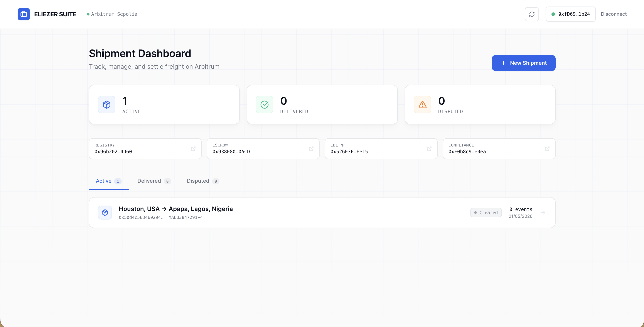Viewport: 644px width, 327px height.
Task: Click container number MAEU3847291-4
Action: (185, 217)
